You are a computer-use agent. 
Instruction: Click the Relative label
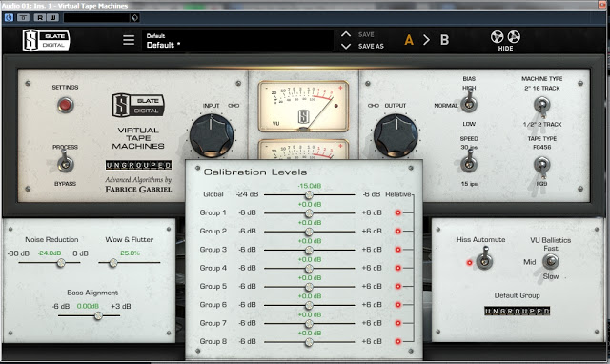click(x=398, y=194)
